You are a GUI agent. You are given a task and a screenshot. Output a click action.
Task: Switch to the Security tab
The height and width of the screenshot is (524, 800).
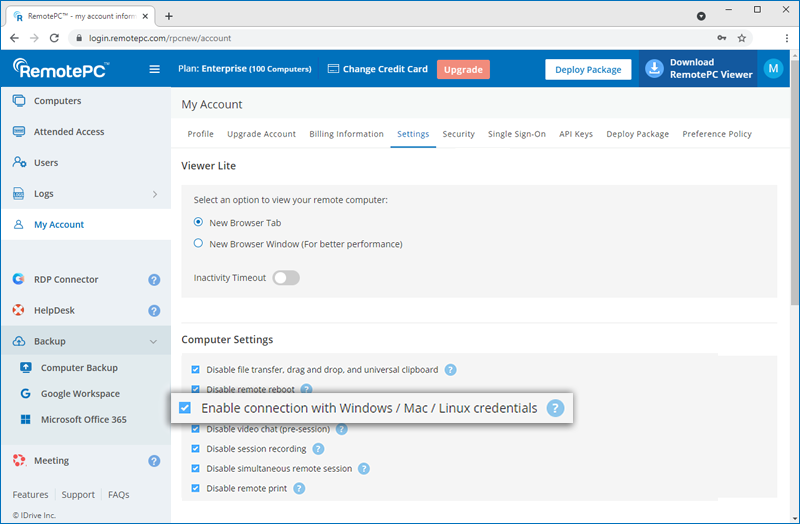pos(458,134)
